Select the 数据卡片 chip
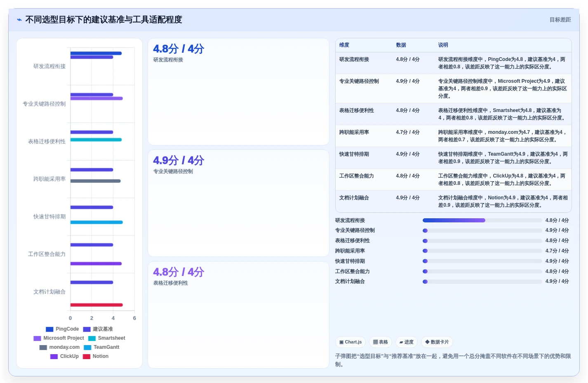588x383 pixels. (x=437, y=342)
